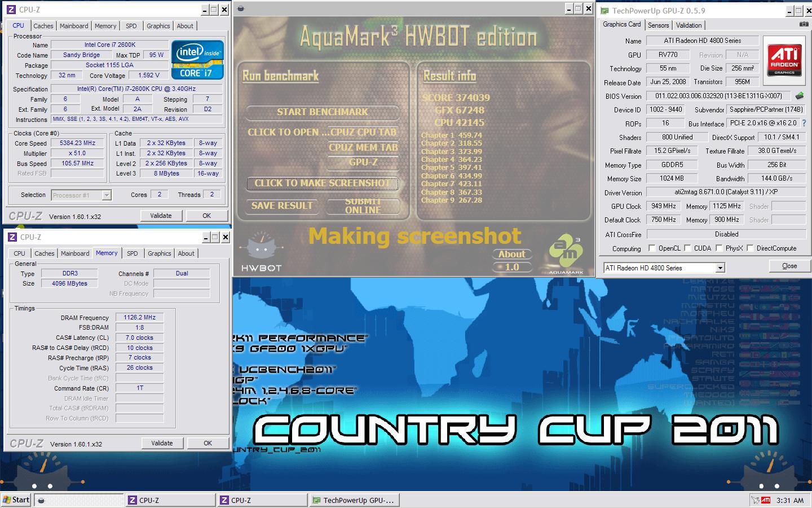Viewport: 812px width, 508px height.
Task: Click the Chapter 1 459.74 result line
Action: (452, 135)
